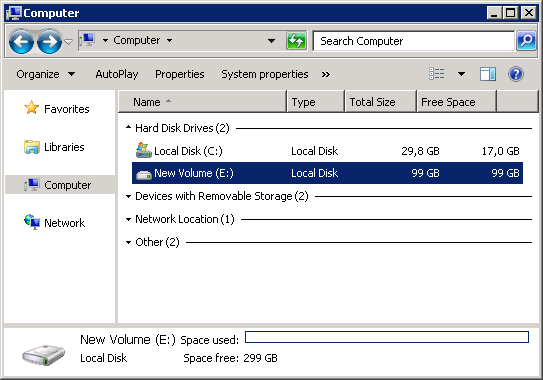Toggle the preview pane icon

coord(488,74)
